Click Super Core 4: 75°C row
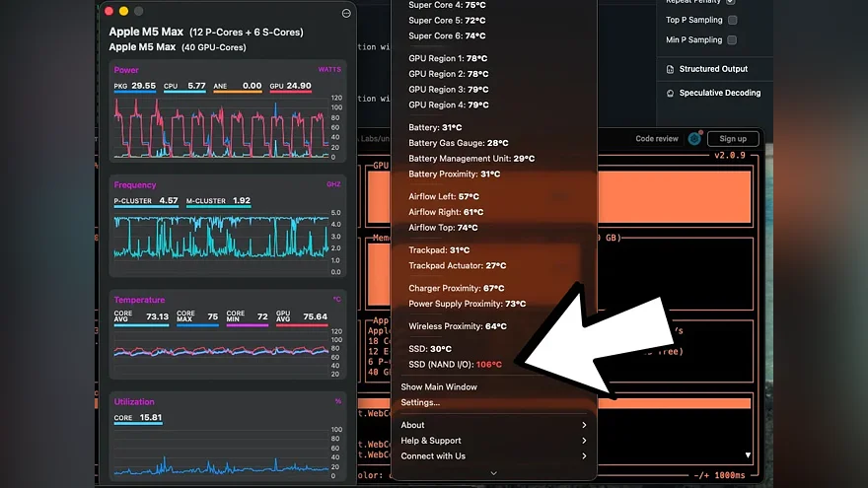This screenshot has height=488, width=868. [447, 5]
